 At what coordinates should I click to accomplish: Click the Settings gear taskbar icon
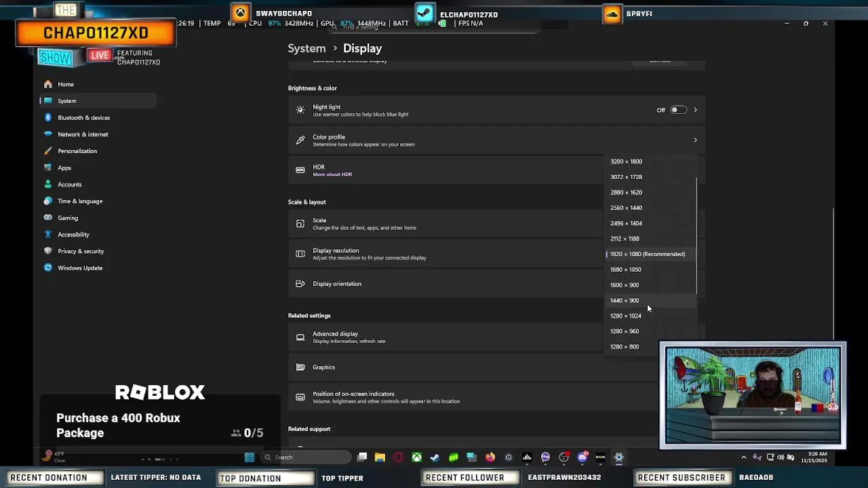(x=618, y=457)
